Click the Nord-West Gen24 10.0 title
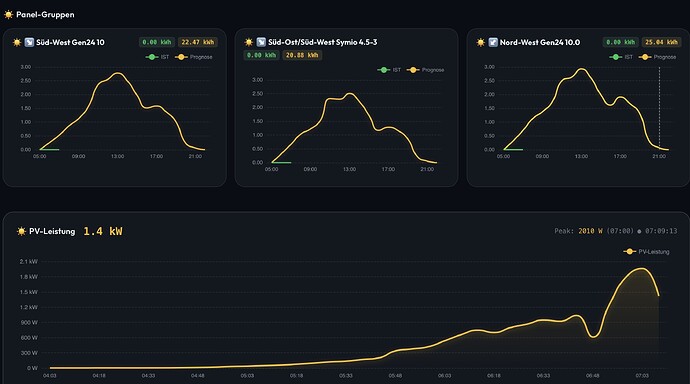690x384 pixels. (x=540, y=42)
